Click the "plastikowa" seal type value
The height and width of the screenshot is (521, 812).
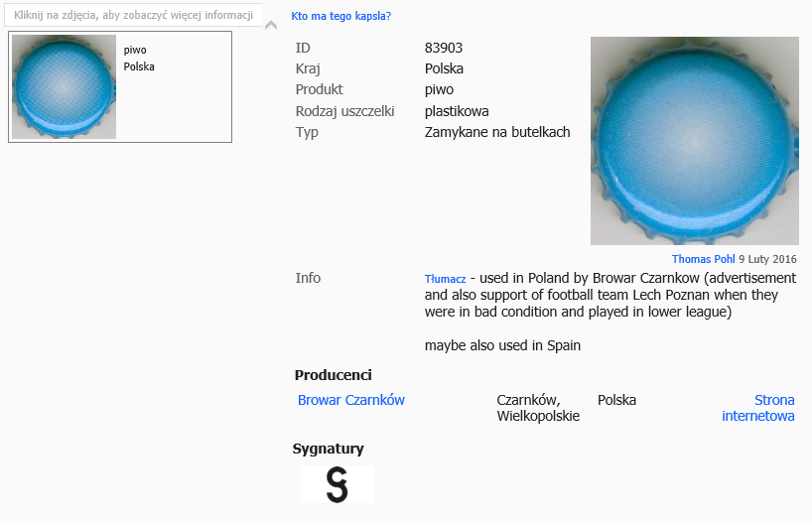point(457,111)
